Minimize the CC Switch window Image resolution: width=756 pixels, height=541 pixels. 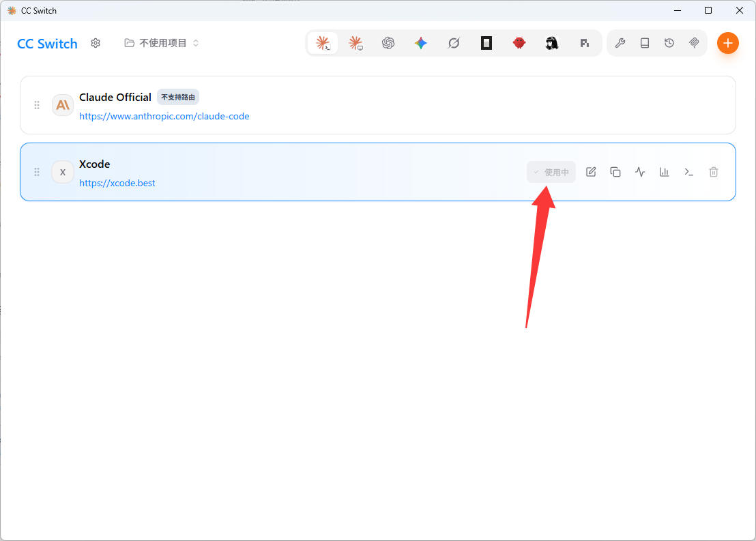[x=678, y=11]
